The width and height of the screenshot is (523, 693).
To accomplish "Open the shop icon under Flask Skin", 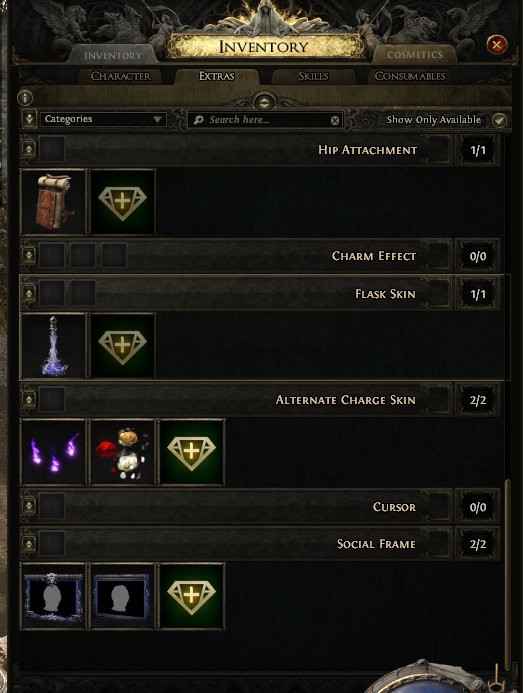I will click(122, 346).
